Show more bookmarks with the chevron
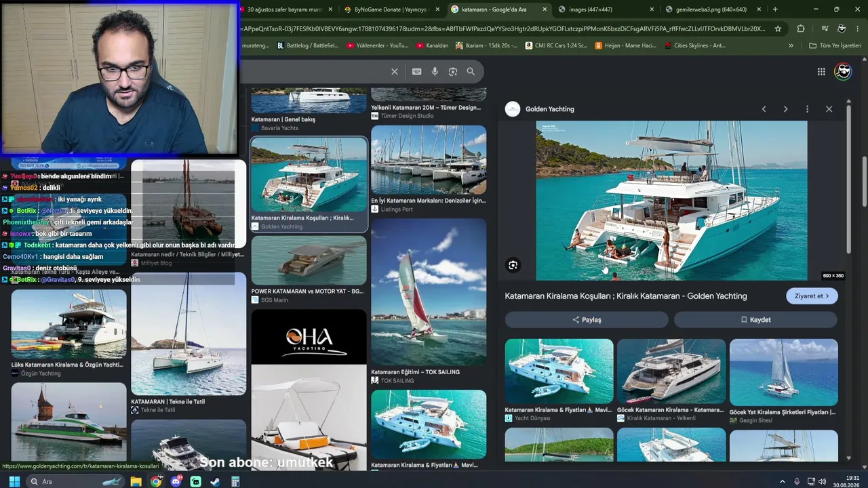The width and height of the screenshot is (868, 488). pyautogui.click(x=791, y=45)
